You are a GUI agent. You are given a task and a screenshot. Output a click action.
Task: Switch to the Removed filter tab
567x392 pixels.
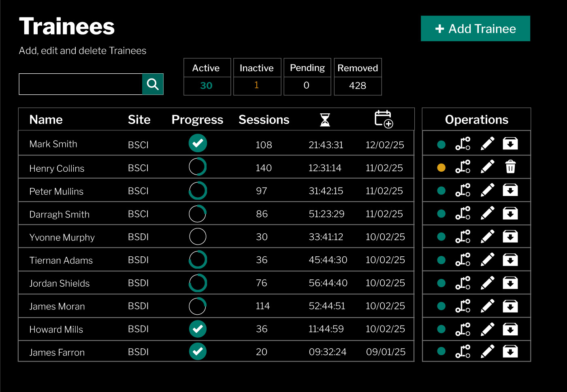pyautogui.click(x=358, y=77)
